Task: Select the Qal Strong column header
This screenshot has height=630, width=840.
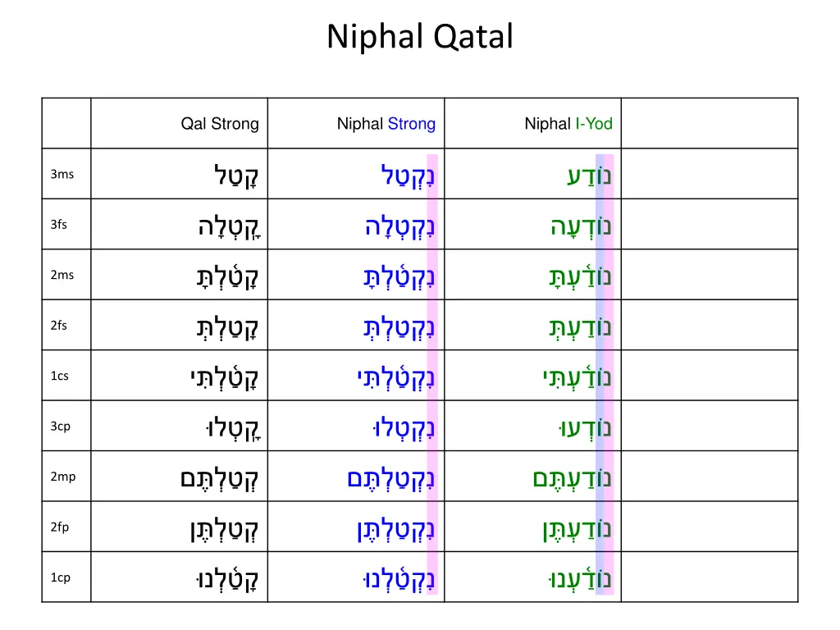Action: [220, 124]
